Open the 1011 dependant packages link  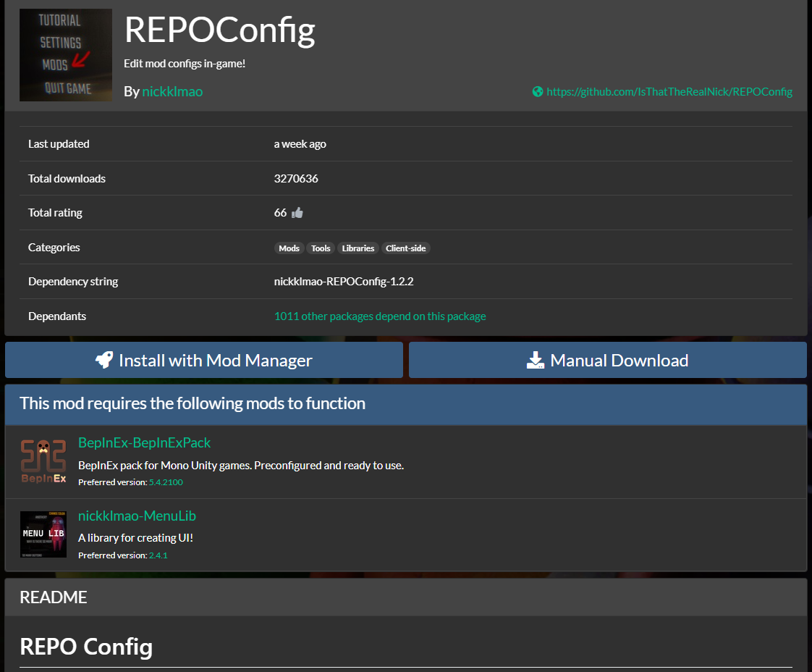tap(380, 316)
